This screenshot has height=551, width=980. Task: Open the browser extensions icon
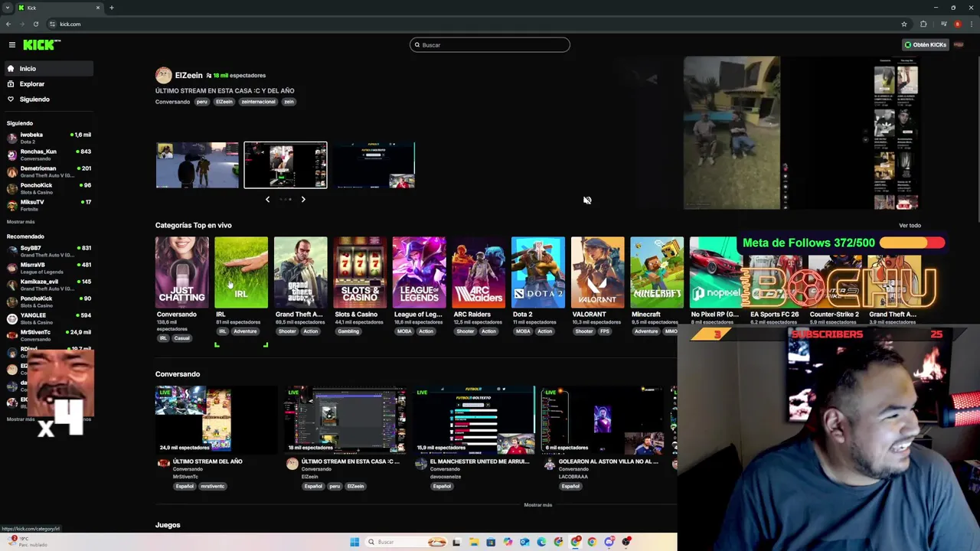coord(923,24)
